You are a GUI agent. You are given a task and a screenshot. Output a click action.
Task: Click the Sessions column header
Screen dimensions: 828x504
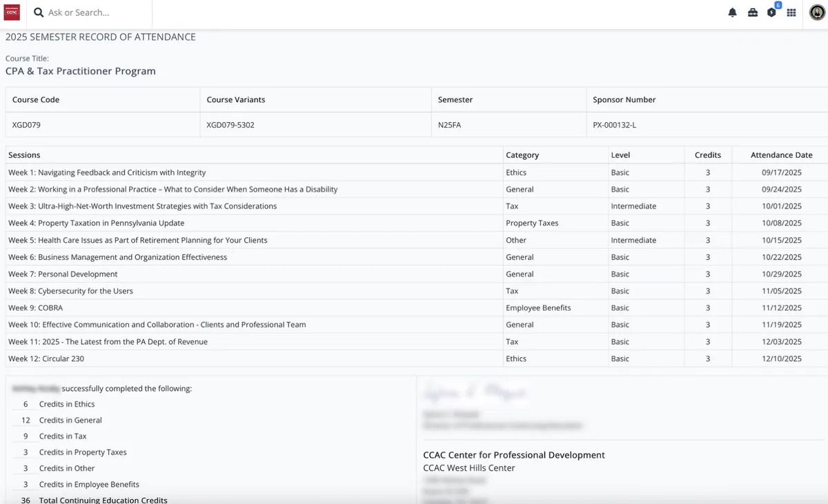click(x=25, y=155)
